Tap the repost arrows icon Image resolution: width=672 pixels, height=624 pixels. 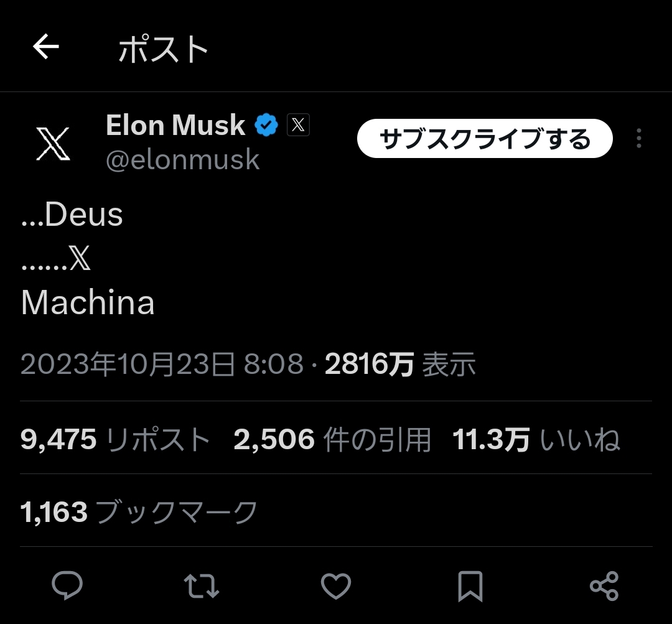pyautogui.click(x=202, y=585)
